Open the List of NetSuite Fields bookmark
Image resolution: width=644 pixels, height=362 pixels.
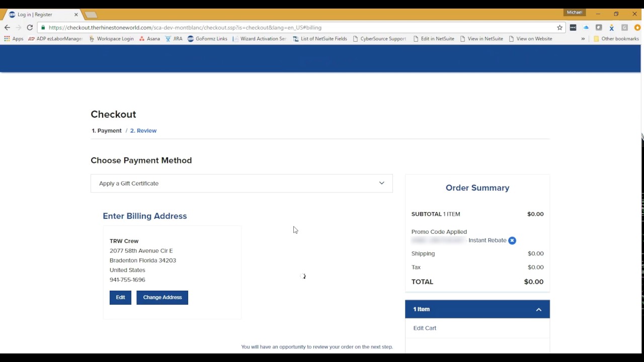[319, 39]
